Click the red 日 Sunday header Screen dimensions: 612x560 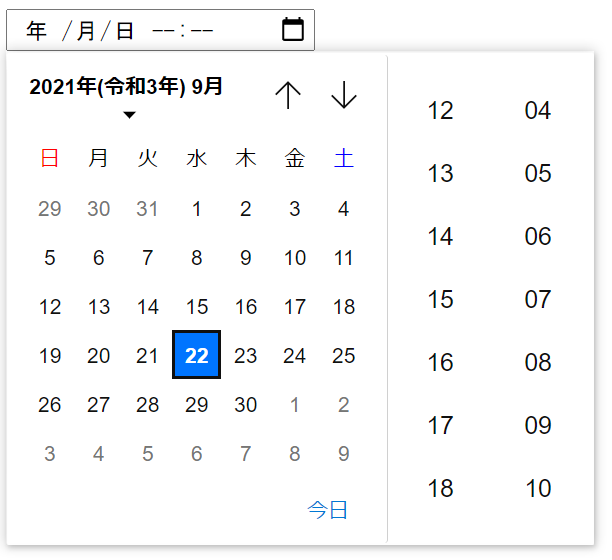tap(50, 158)
